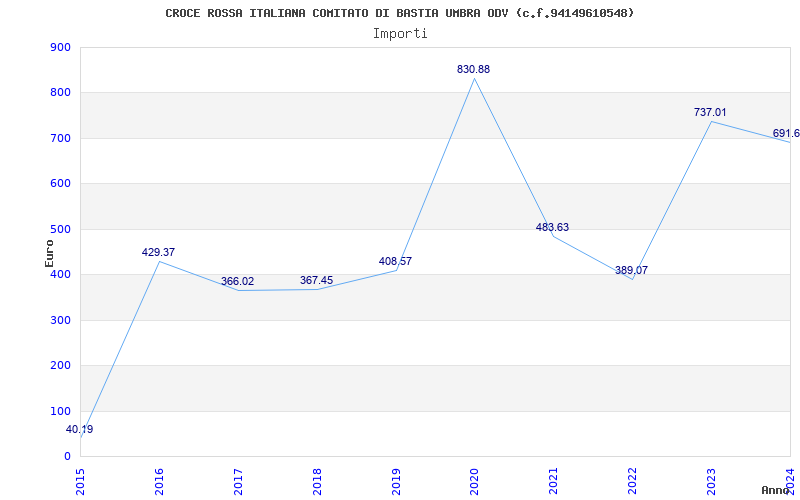800x500 pixels.
Task: Click the 300 y-axis value
Action: point(60,320)
